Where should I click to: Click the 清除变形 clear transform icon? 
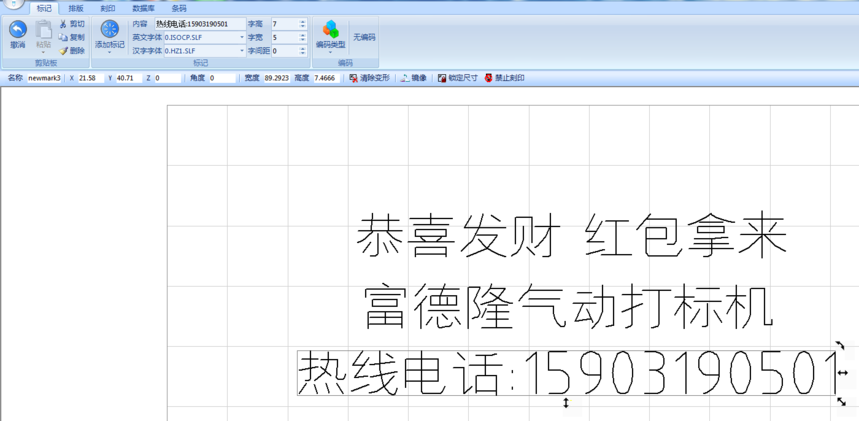click(354, 78)
